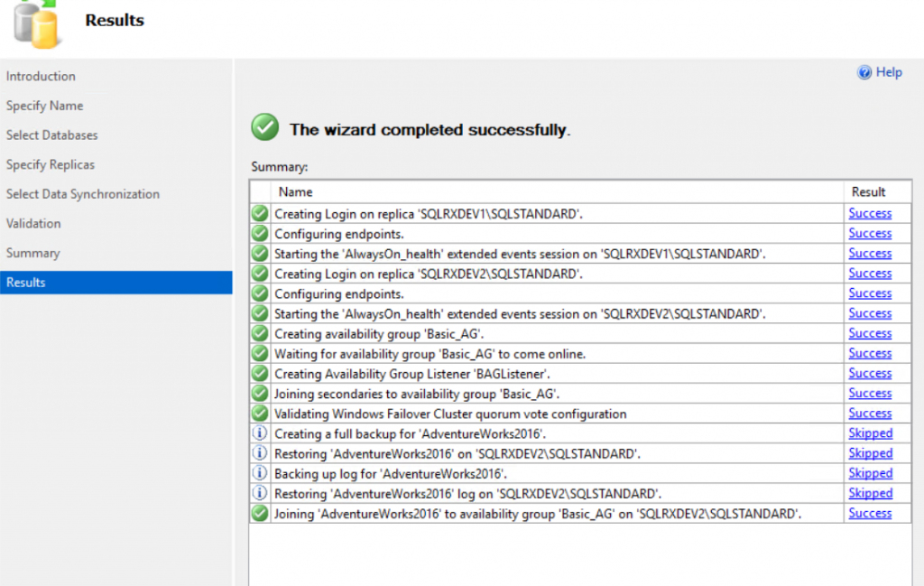Click Skipped for 'Restoring AdventureWorks2016 on SQLRXDEV2'
The width and height of the screenshot is (924, 586).
[870, 453]
